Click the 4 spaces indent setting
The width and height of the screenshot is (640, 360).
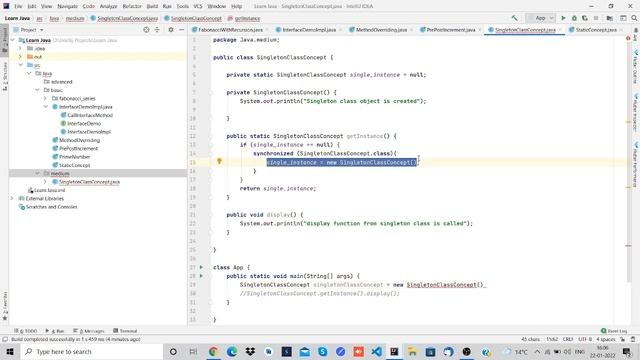point(606,339)
